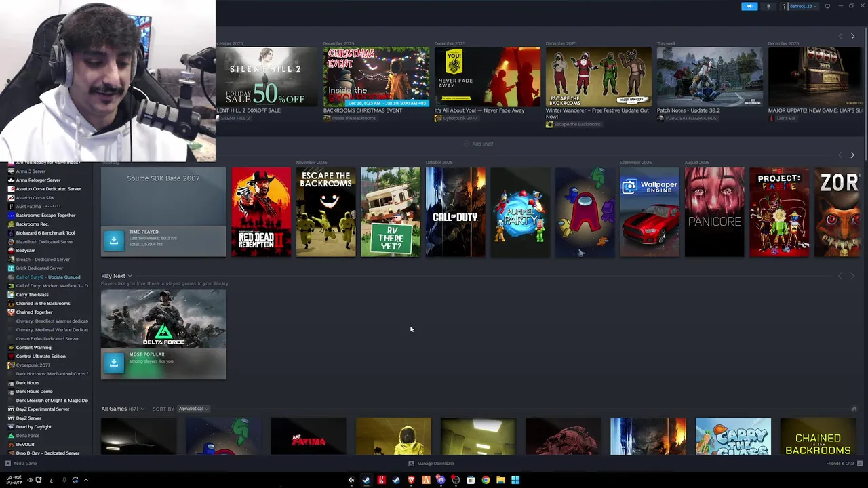Open Among Us red crewmate game tile
The image size is (868, 488).
pyautogui.click(x=585, y=212)
